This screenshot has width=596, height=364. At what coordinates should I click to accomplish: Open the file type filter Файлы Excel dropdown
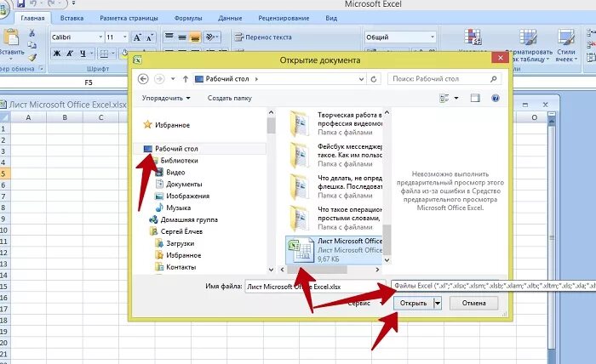pyautogui.click(x=493, y=286)
